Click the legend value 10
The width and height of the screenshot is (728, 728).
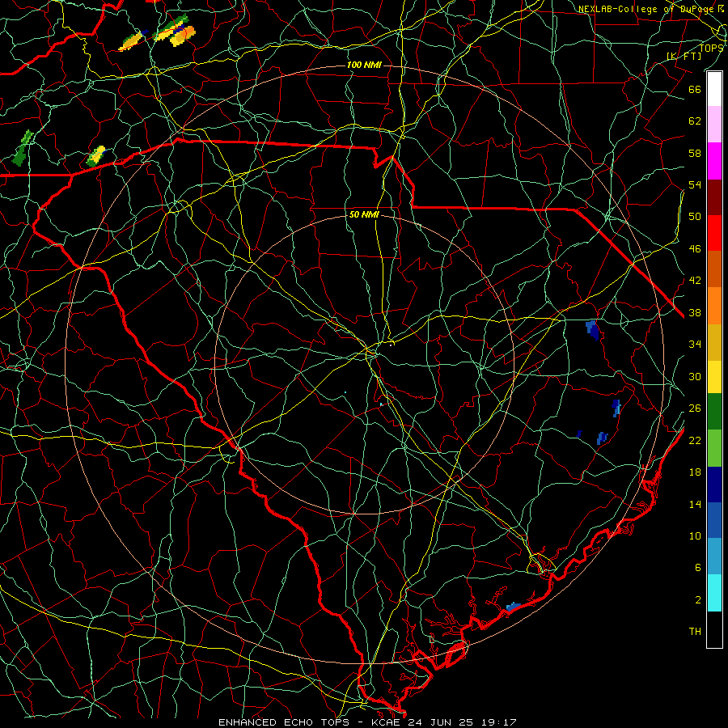[695, 535]
